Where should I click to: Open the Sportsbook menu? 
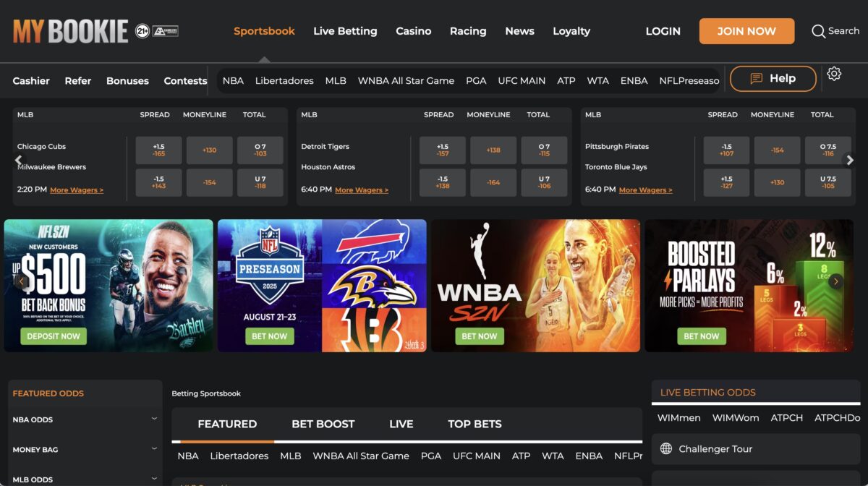264,31
